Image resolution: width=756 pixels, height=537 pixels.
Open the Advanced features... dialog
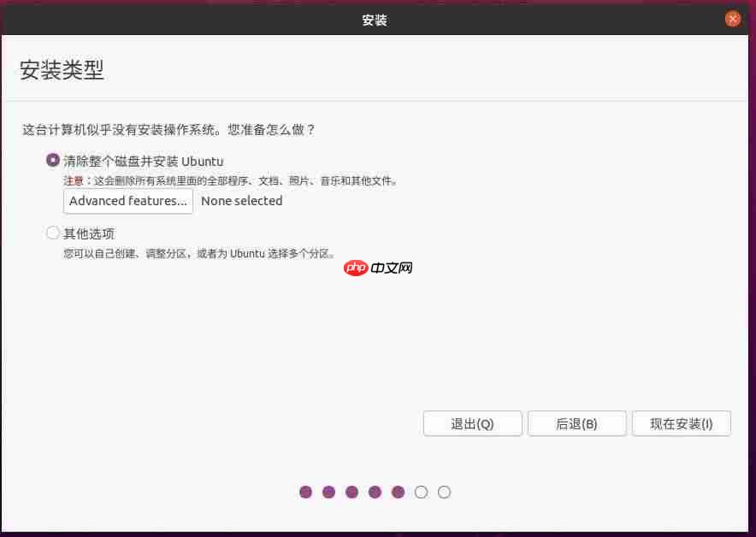(128, 201)
